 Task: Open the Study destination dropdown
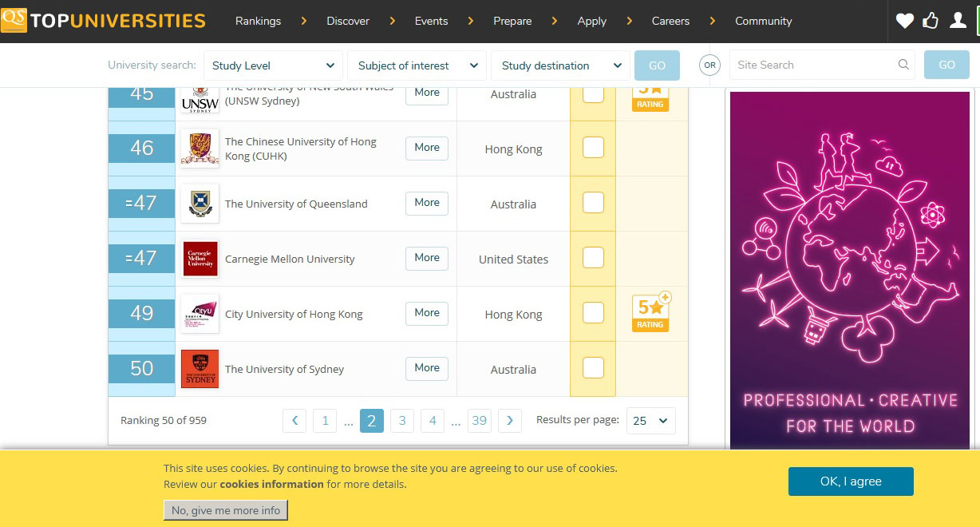click(560, 65)
